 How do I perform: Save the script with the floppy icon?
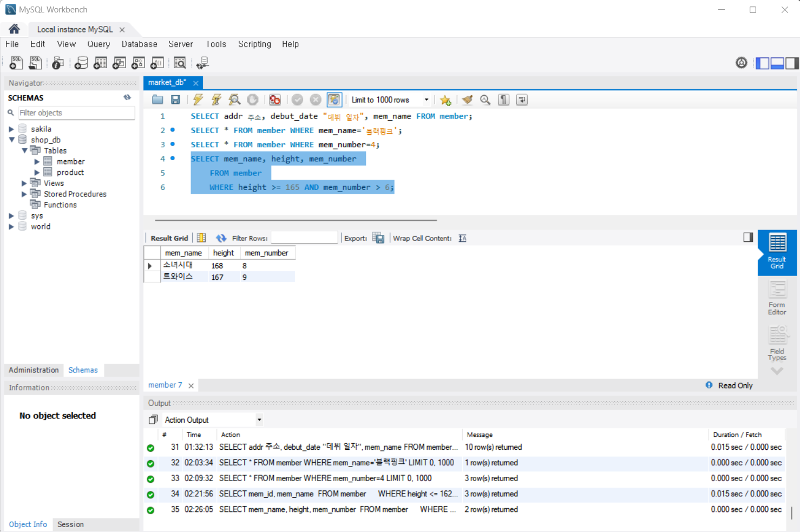pyautogui.click(x=175, y=100)
